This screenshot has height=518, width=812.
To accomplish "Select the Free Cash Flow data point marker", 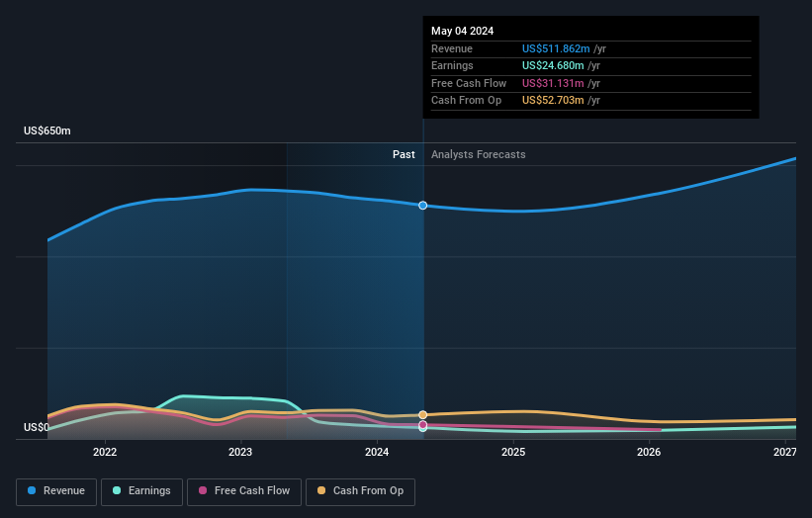I will coord(423,425).
